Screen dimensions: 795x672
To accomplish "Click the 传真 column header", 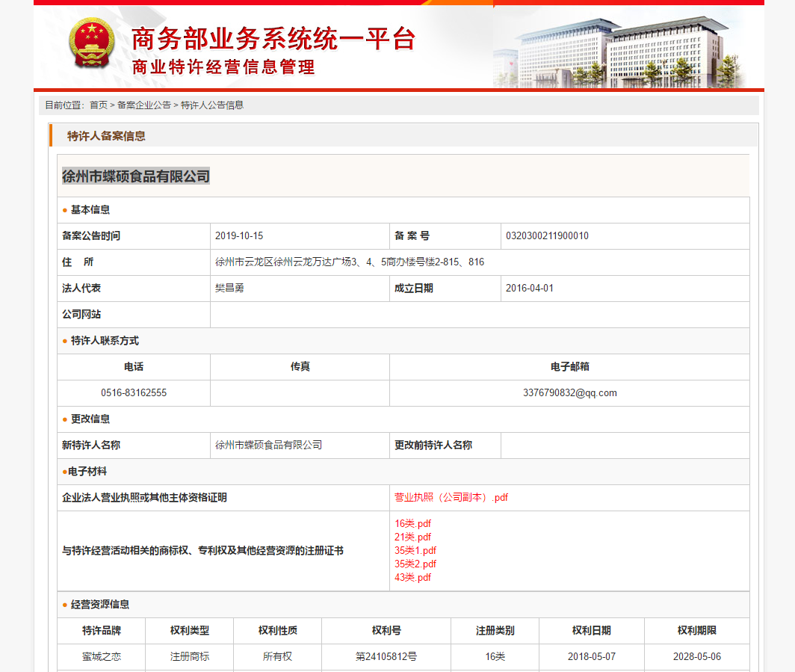I will click(300, 367).
